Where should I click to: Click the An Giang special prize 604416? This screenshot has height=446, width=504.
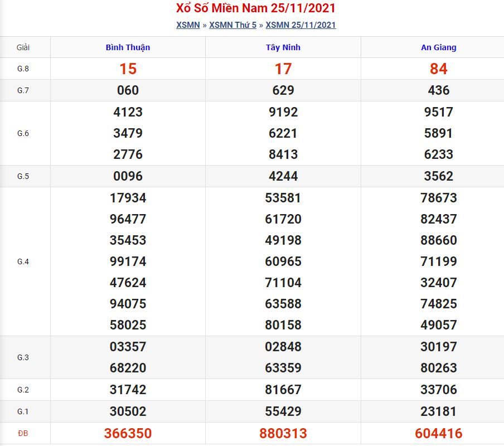point(438,433)
